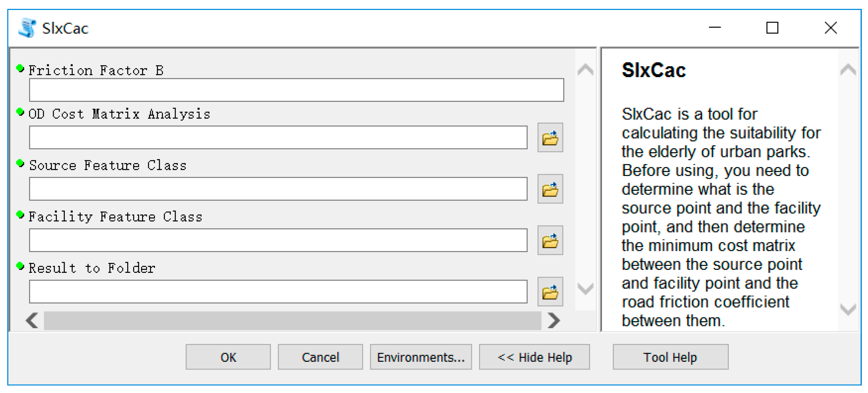Focus the OD Cost Matrix Analysis field
868x393 pixels.
click(x=278, y=137)
